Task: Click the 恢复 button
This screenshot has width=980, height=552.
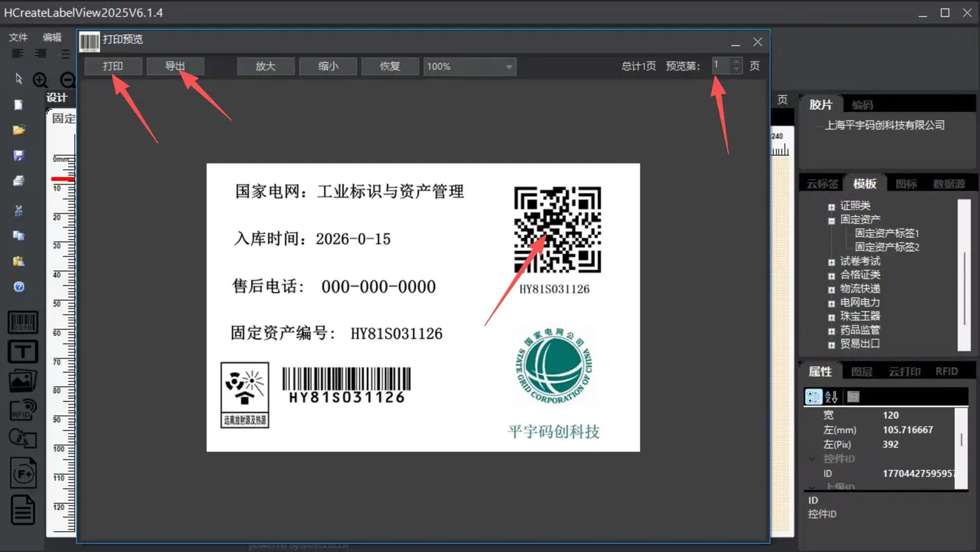Action: pyautogui.click(x=390, y=66)
